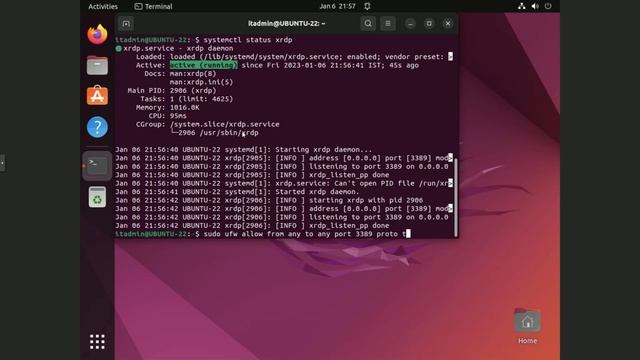Click the 'Memory: 1016.0K' line
The width and height of the screenshot is (640, 360).
click(168, 107)
